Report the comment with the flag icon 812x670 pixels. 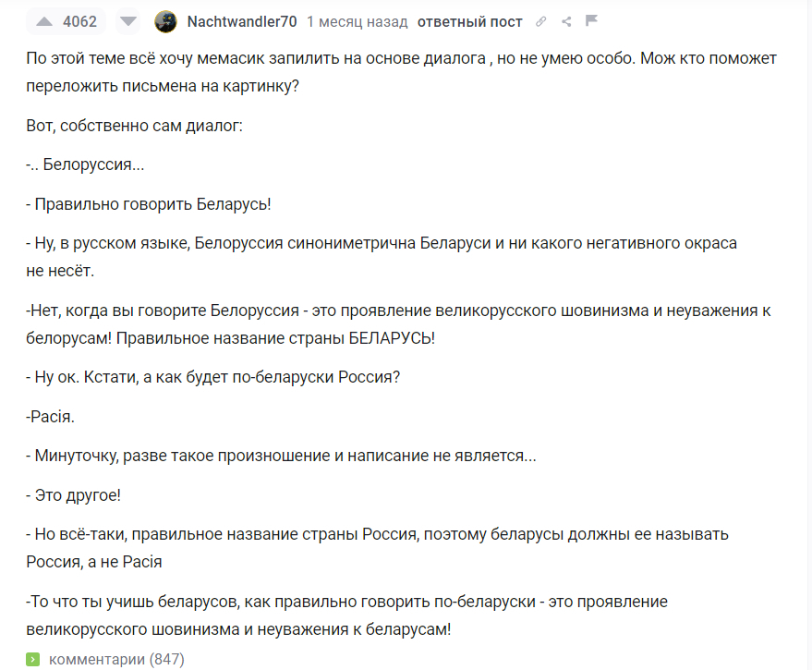(592, 21)
